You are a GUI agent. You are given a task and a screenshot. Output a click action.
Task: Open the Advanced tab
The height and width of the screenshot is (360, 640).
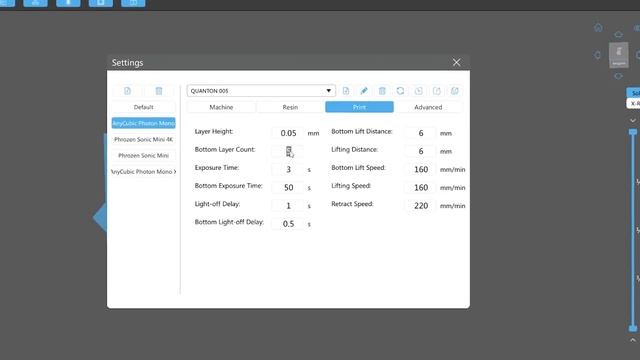[428, 107]
